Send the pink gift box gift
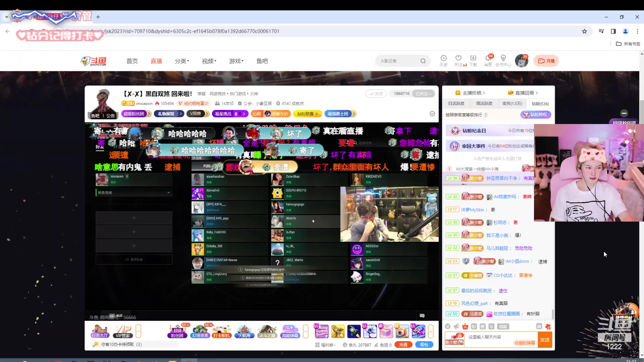Screen dimensions: 644x362 (x=386, y=331)
